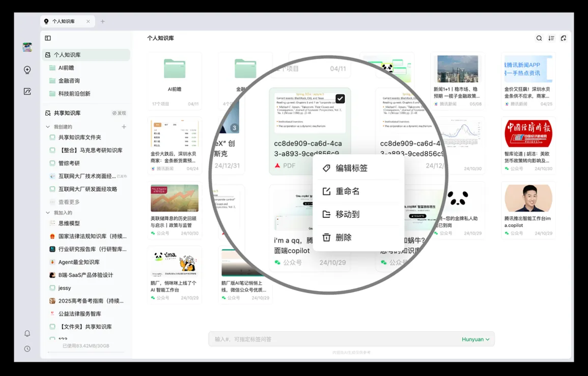Collapse the 我创建的 section
Image resolution: width=588 pixels, height=376 pixels.
tap(48, 127)
